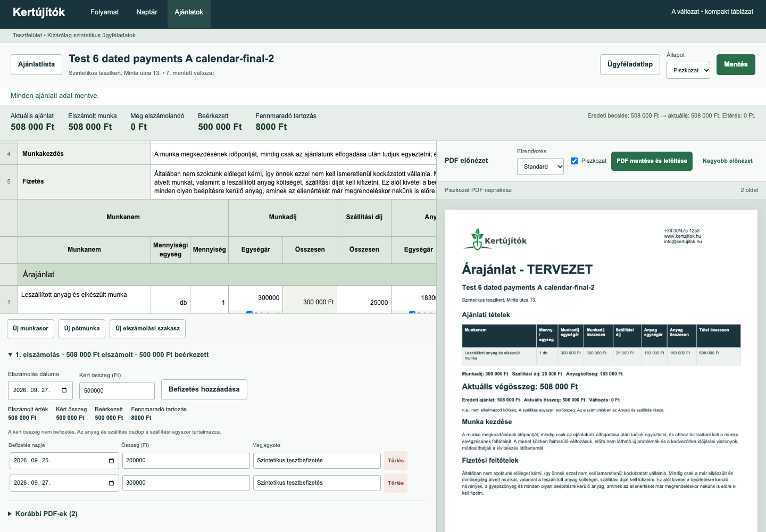Open calendar icon of 2026. 09. 27. payment row
Screen dimensions: 766x532
111,483
